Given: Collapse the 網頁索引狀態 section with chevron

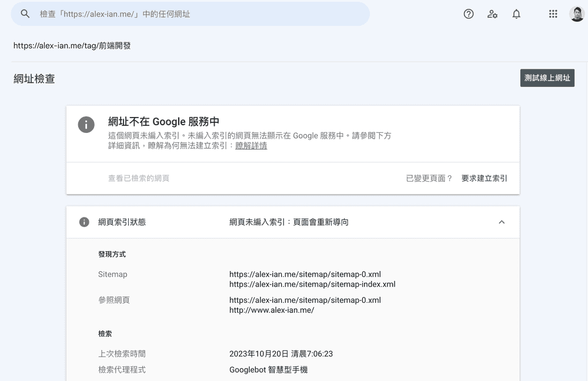Looking at the screenshot, I should point(502,222).
